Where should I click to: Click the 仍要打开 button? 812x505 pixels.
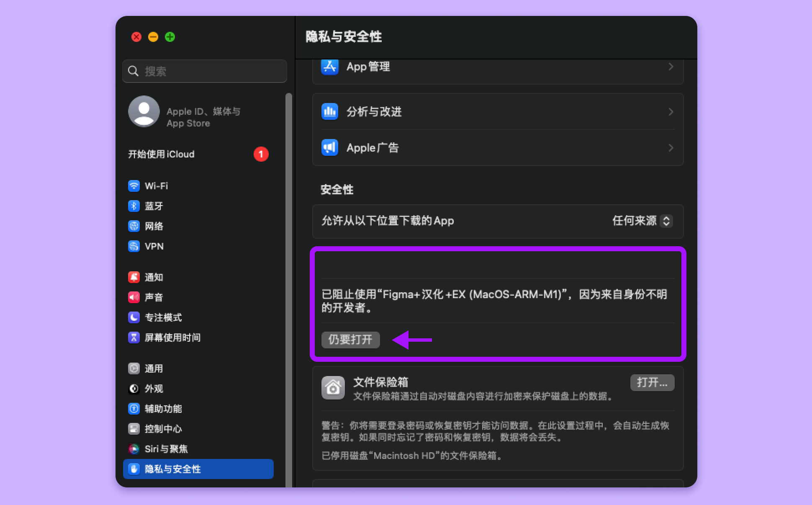click(350, 340)
